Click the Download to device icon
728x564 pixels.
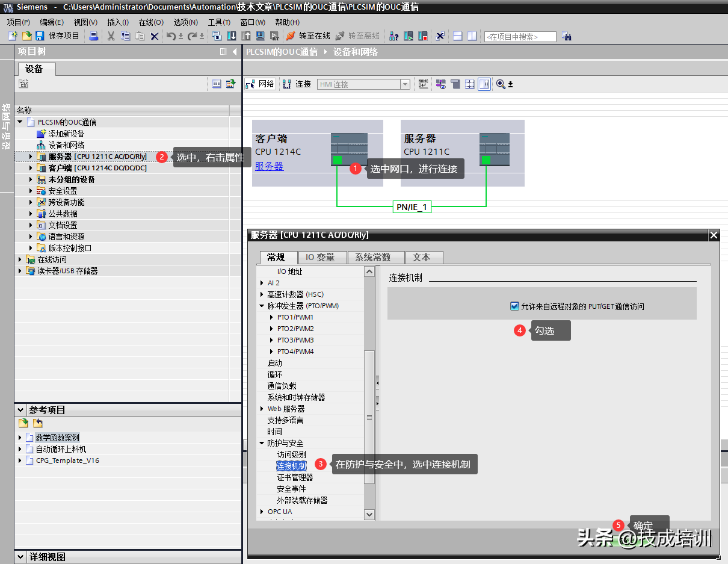[x=231, y=36]
